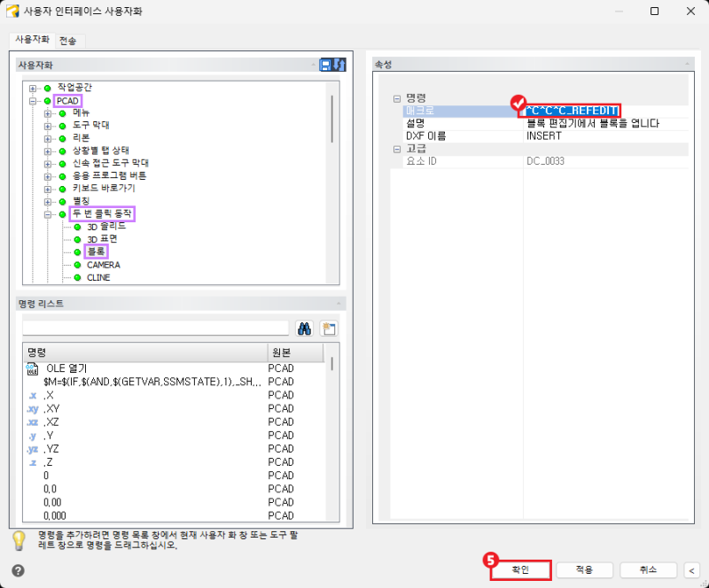Click the .XY point filter icon
709x588 pixels.
tap(33, 408)
